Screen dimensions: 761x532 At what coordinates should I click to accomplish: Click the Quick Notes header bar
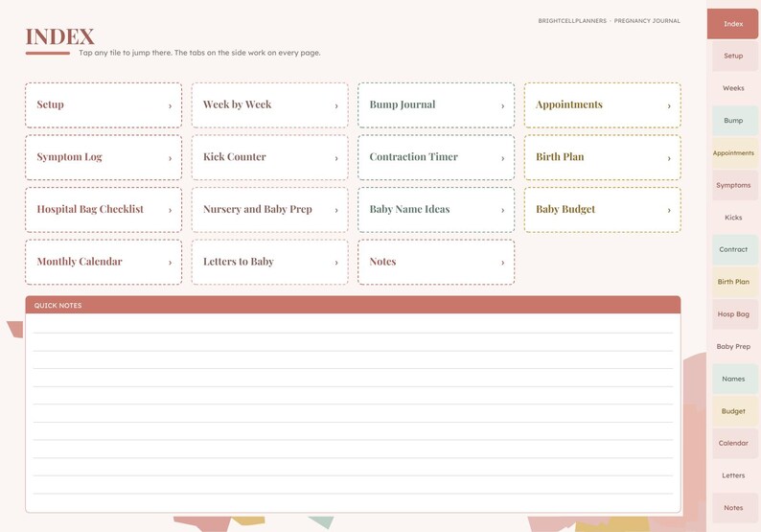pos(353,305)
